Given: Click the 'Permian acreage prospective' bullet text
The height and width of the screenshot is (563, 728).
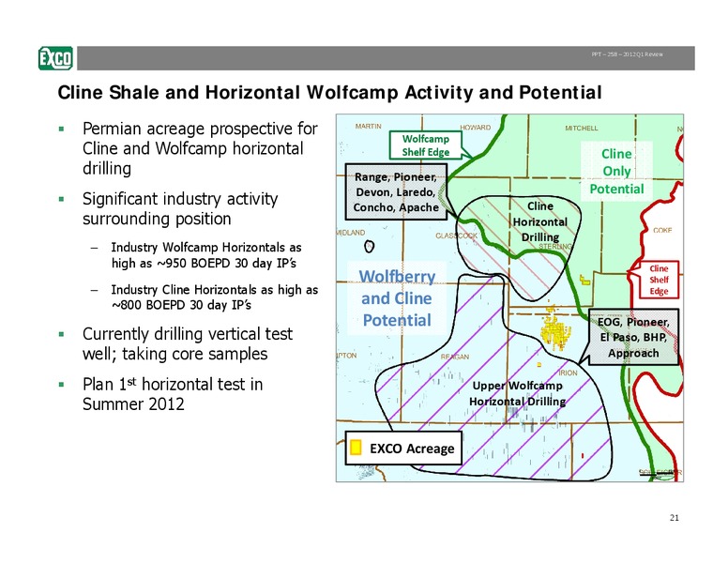Looking at the screenshot, I should pos(200,148).
